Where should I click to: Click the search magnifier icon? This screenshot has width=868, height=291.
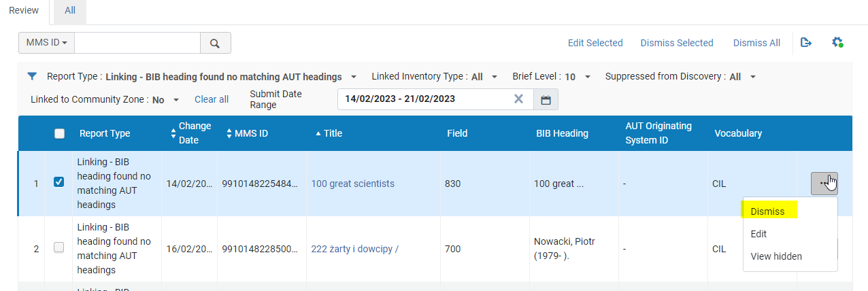pyautogui.click(x=215, y=43)
